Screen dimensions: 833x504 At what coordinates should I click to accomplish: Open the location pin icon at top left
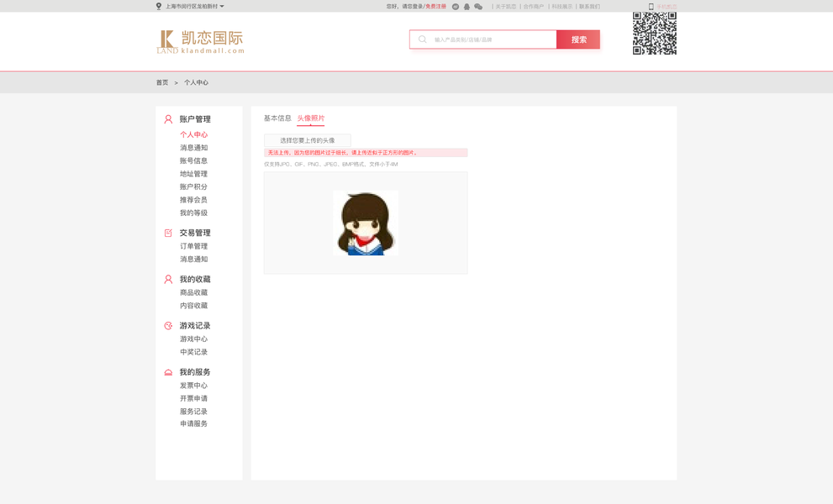pyautogui.click(x=157, y=6)
